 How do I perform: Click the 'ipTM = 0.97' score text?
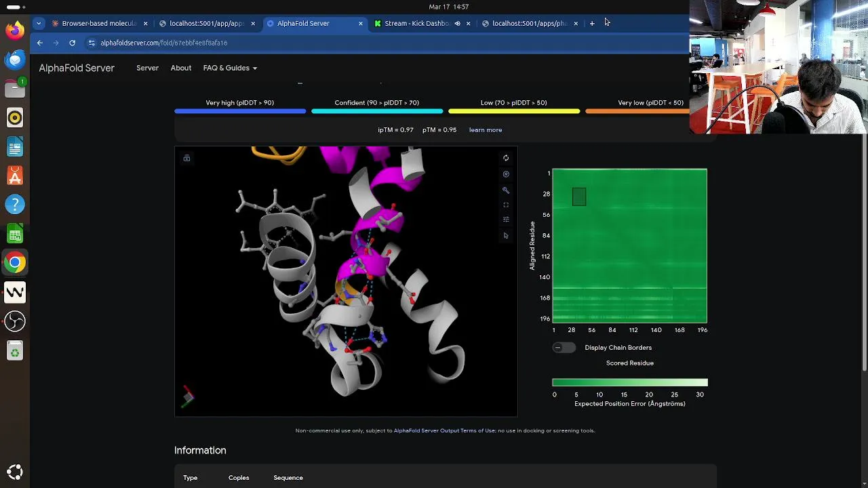395,130
